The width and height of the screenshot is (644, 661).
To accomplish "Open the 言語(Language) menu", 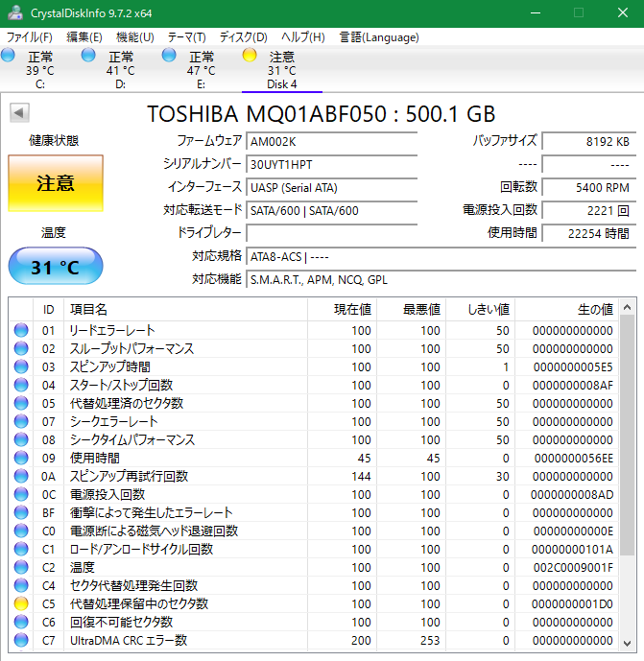I will point(379,37).
